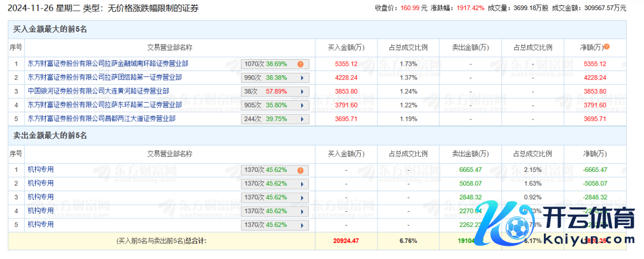
Task: Click orange help icon in first 机构专用 row
Action: point(301,170)
